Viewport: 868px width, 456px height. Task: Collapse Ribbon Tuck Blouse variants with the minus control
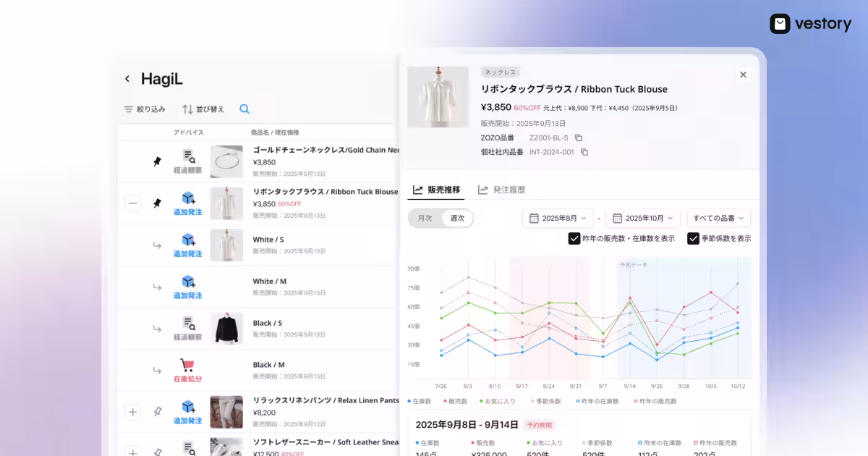point(133,203)
